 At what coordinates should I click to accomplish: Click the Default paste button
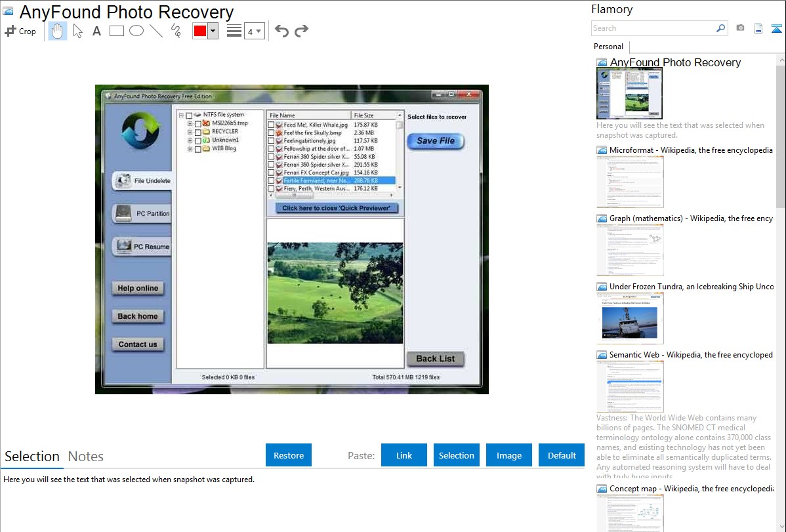(562, 455)
